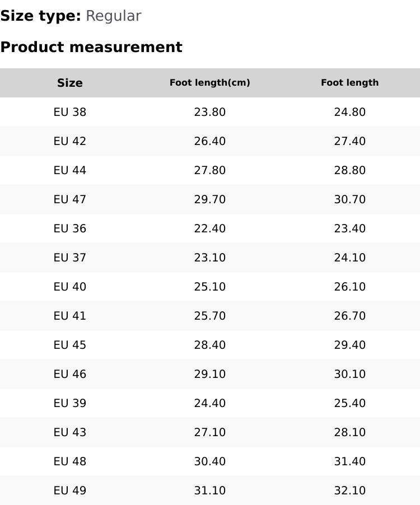Click the EU 44 row label
This screenshot has height=505, width=420.
[70, 170]
